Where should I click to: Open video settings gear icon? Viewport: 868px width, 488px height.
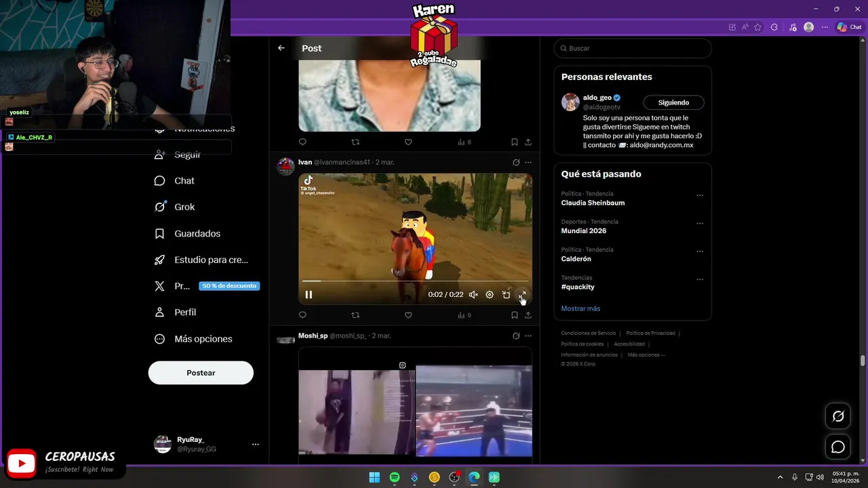(490, 295)
